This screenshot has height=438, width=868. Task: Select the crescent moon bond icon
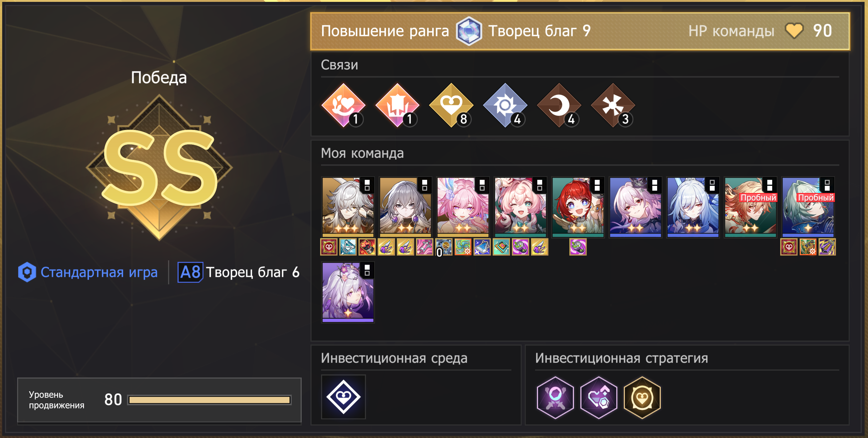559,105
